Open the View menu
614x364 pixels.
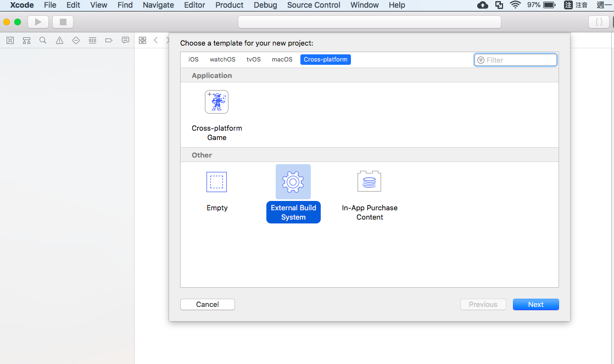pos(99,5)
